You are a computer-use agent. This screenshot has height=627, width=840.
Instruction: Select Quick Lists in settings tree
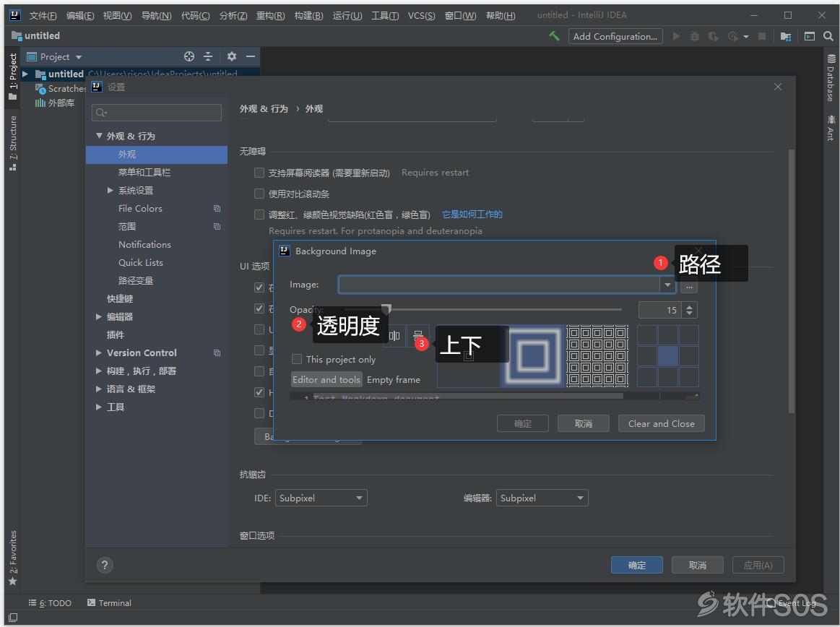[x=141, y=263]
